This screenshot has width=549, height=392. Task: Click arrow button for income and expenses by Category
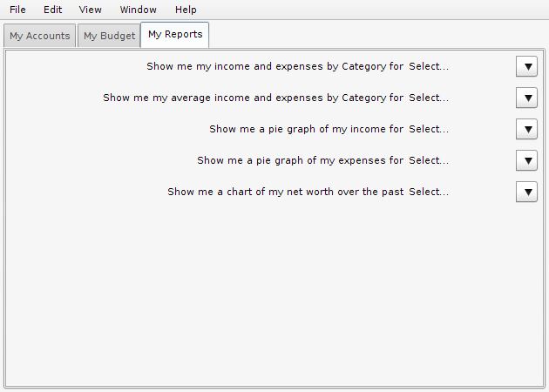pos(527,66)
